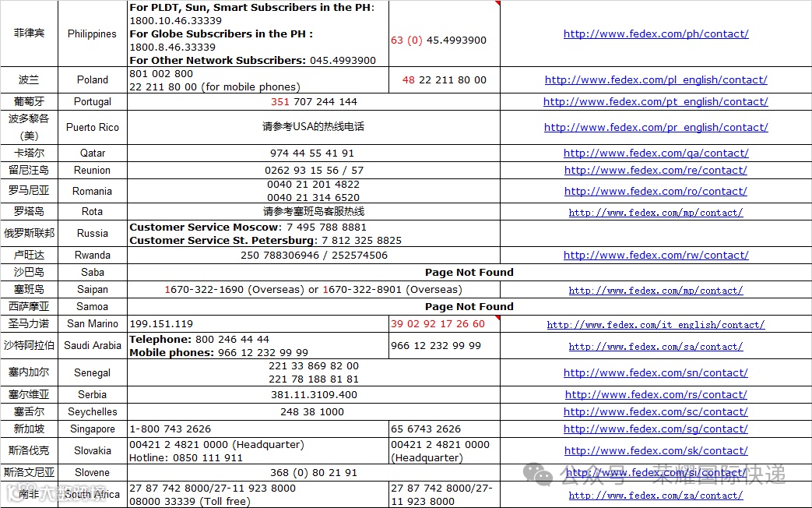This screenshot has width=812, height=508.
Task: Select the 39 02 92 17 26 60 cell
Action: click(445, 323)
